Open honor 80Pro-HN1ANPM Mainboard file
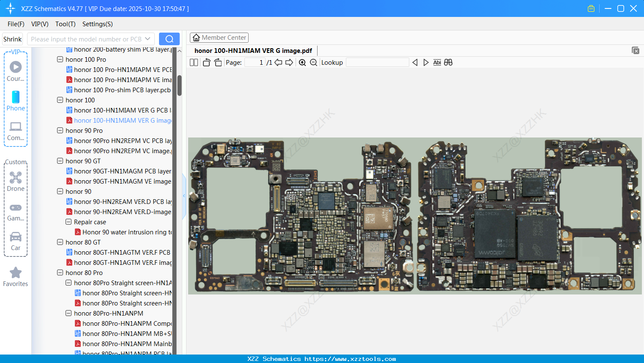The image size is (644, 363). [x=123, y=344]
